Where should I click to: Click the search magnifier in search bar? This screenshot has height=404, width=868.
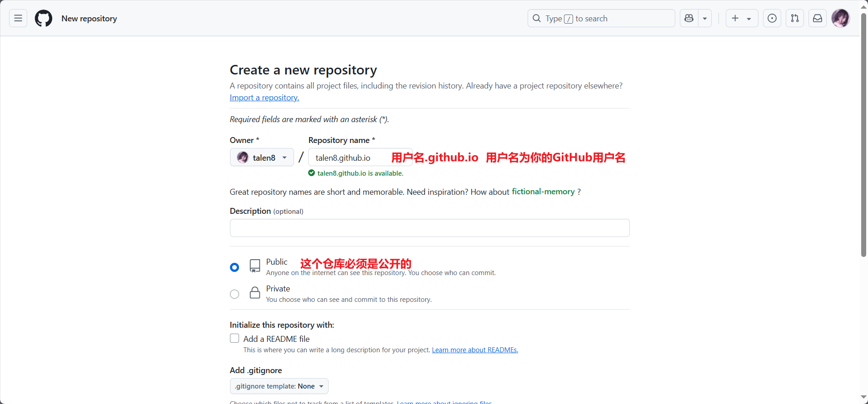pos(537,18)
